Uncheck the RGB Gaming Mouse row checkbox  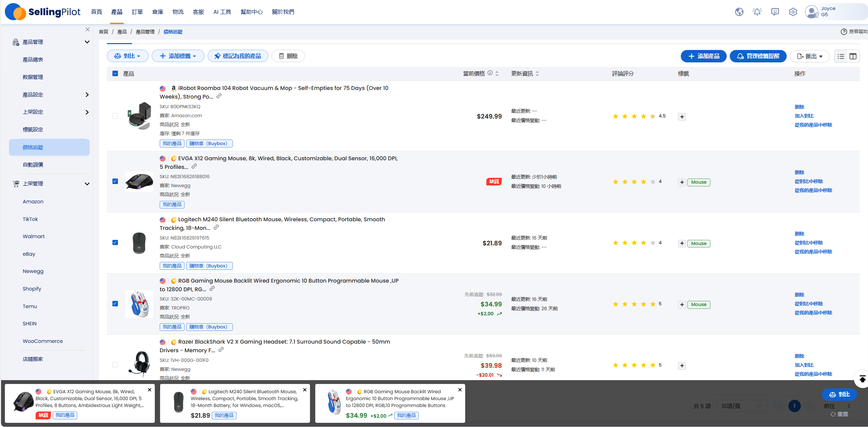coord(115,304)
